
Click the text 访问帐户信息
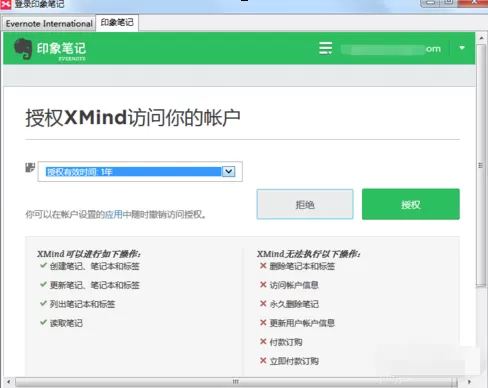point(294,285)
